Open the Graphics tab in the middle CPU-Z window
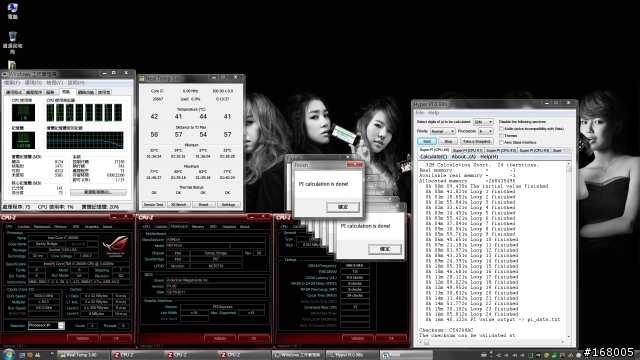 pos(229,227)
